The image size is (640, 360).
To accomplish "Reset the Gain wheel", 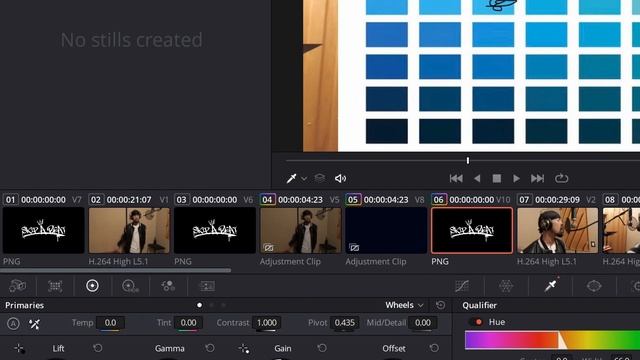I will point(322,348).
